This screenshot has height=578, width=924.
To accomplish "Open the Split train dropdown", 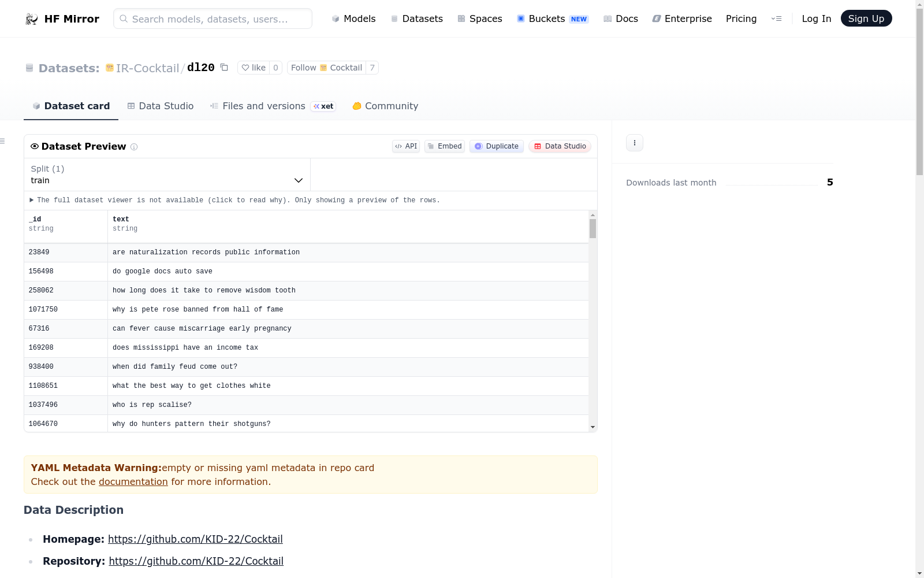I will point(167,175).
